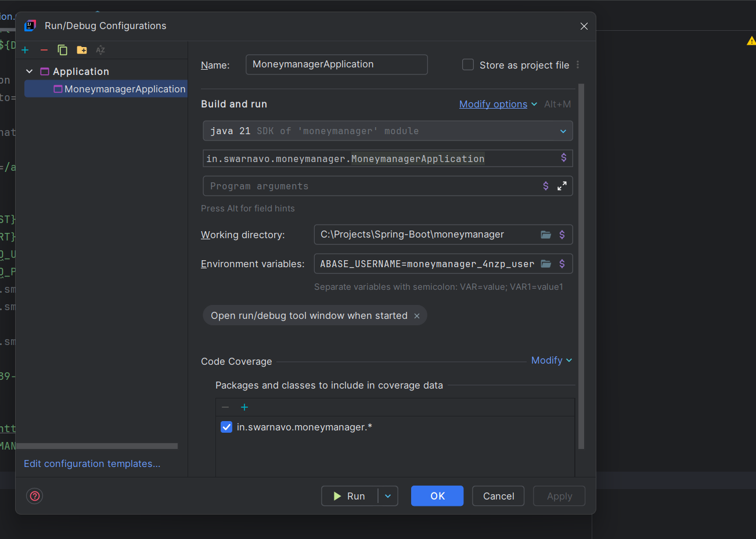Select MoneymanagerApplication in configuration tree
Screen dimensions: 756x539
124,89
